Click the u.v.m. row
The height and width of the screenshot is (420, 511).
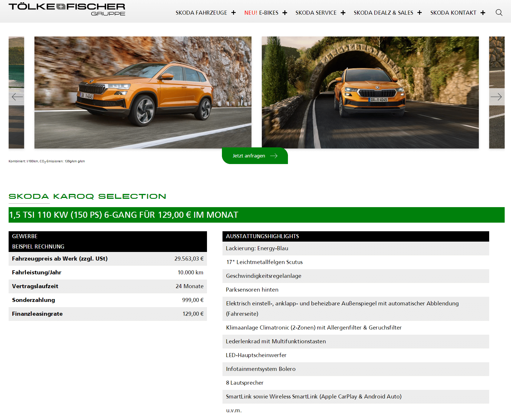click(356, 411)
